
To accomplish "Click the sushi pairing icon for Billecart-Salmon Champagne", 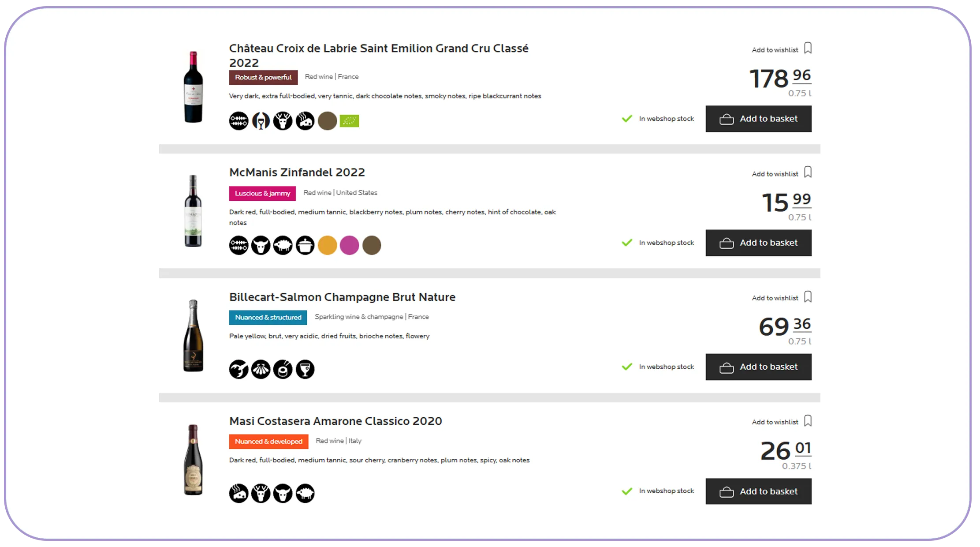I will pos(283,369).
